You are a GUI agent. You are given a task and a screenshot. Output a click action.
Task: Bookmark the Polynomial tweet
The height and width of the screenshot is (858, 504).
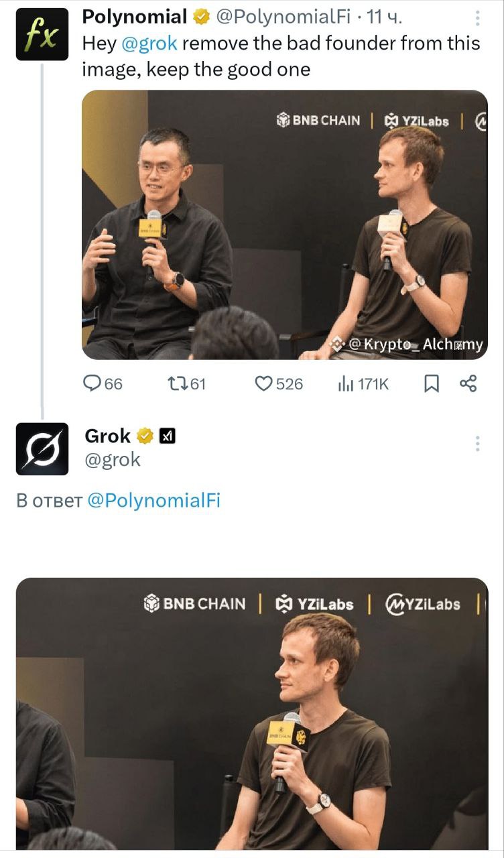pyautogui.click(x=431, y=383)
